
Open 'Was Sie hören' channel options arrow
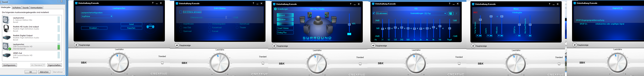click(477, 36)
